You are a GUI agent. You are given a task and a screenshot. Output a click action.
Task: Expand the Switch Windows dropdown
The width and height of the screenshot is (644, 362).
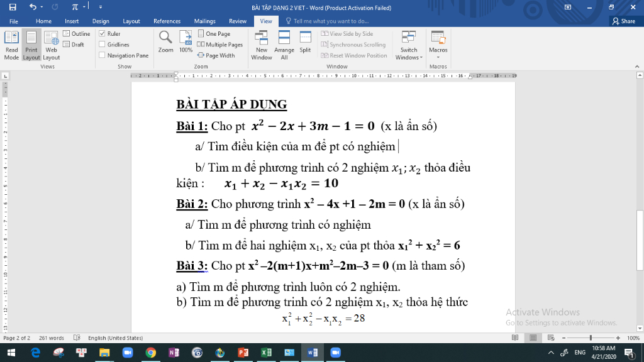click(409, 45)
